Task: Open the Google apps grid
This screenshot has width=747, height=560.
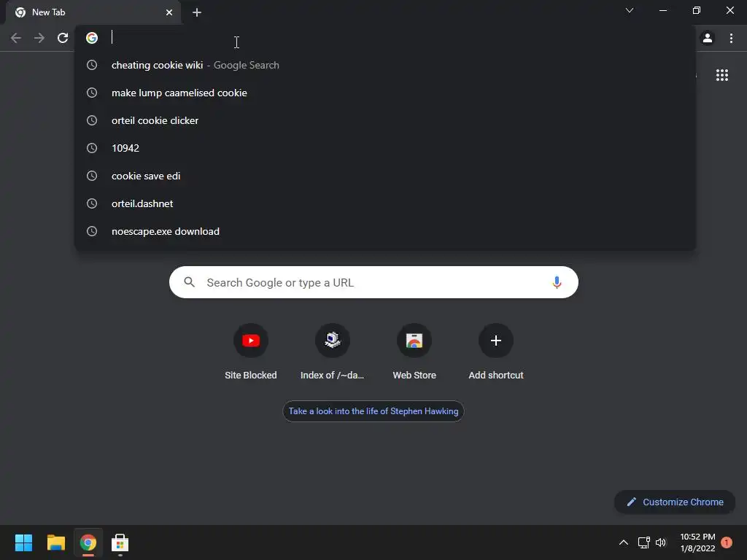Action: (721, 75)
